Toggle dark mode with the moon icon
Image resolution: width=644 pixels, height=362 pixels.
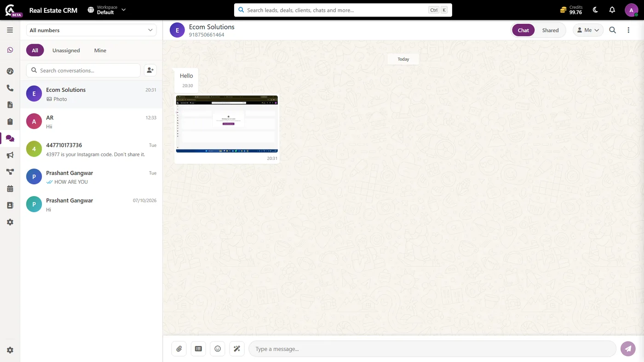coord(595,10)
